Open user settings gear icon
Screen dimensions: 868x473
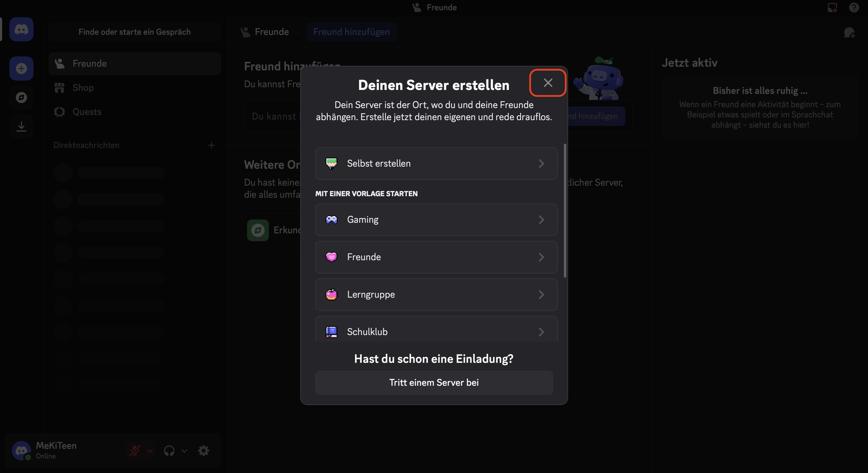(204, 451)
